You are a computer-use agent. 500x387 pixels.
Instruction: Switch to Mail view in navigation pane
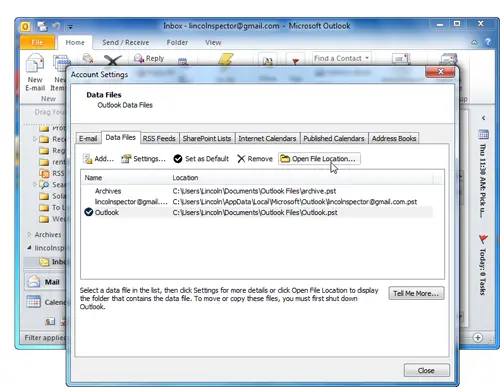coord(45,282)
